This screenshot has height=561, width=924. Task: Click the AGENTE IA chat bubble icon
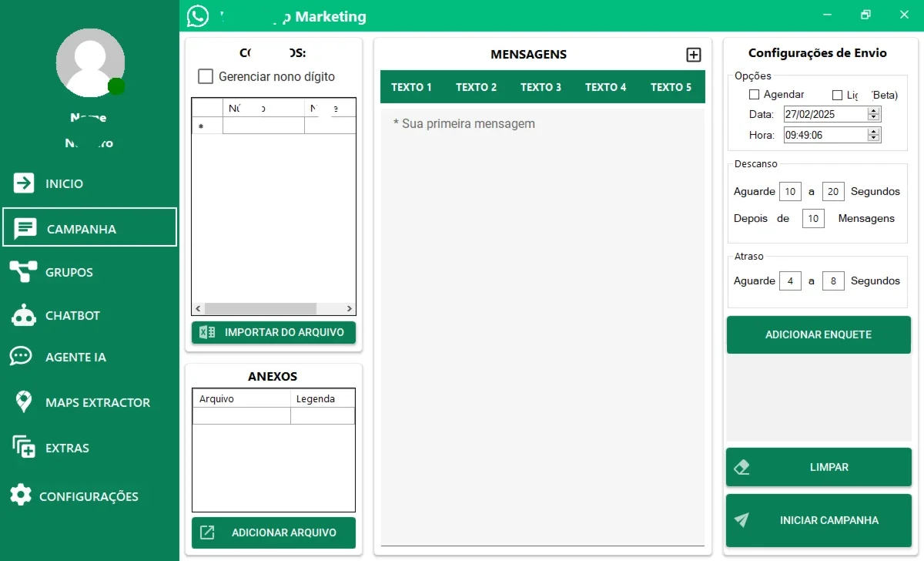point(21,356)
